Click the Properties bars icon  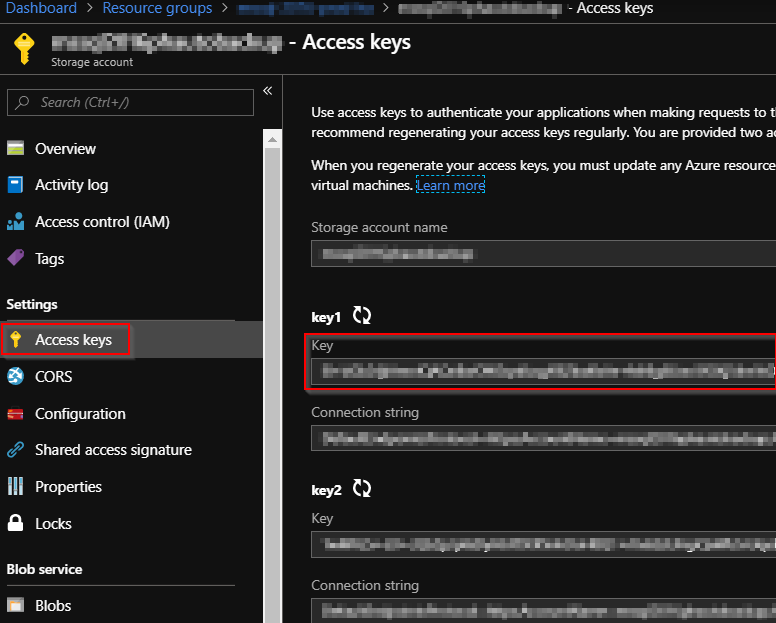[15, 486]
